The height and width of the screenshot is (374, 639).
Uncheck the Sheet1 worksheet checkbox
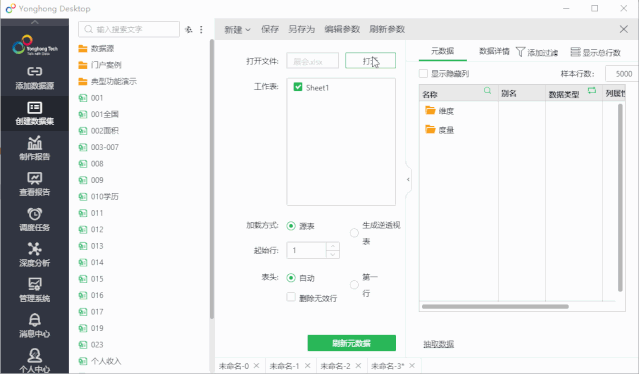point(298,87)
